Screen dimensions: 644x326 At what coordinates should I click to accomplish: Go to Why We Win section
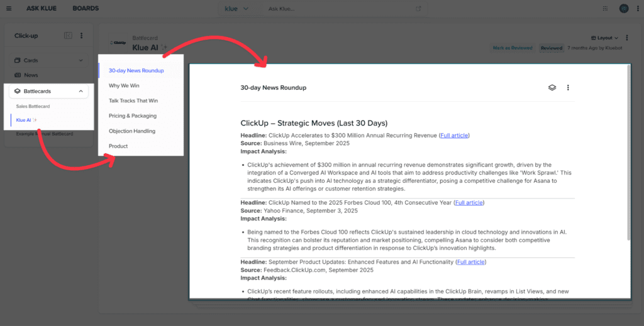124,85
